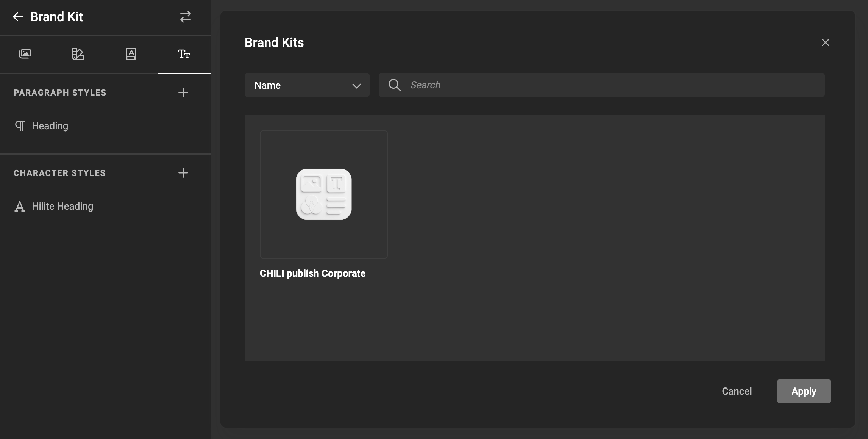Click the Search input field
Image resolution: width=868 pixels, height=439 pixels.
(x=530, y=85)
